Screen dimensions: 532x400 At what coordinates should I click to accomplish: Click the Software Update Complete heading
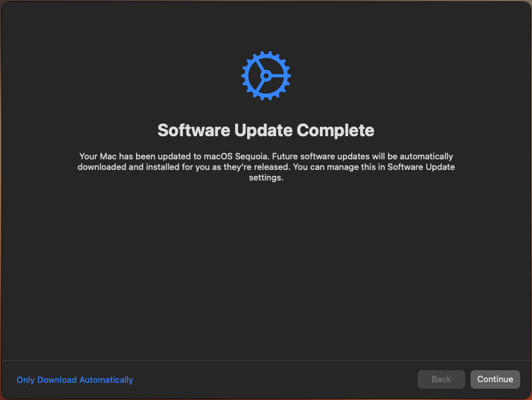tap(266, 130)
